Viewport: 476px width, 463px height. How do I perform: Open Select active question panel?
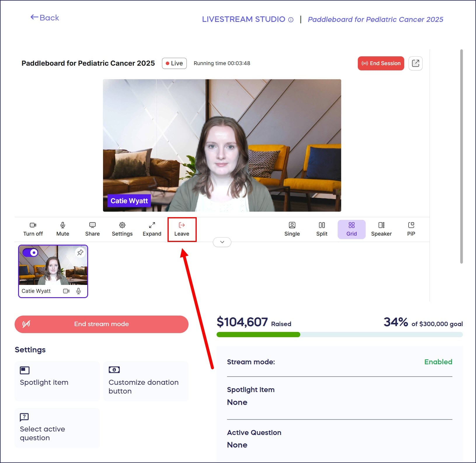click(x=57, y=428)
